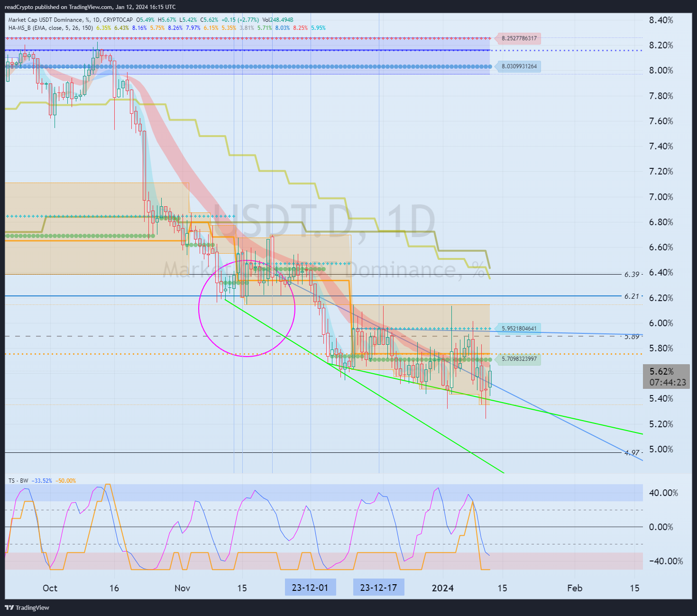The height and width of the screenshot is (616, 697).
Task: Click the 6.21 horizontal line label
Action: click(632, 296)
